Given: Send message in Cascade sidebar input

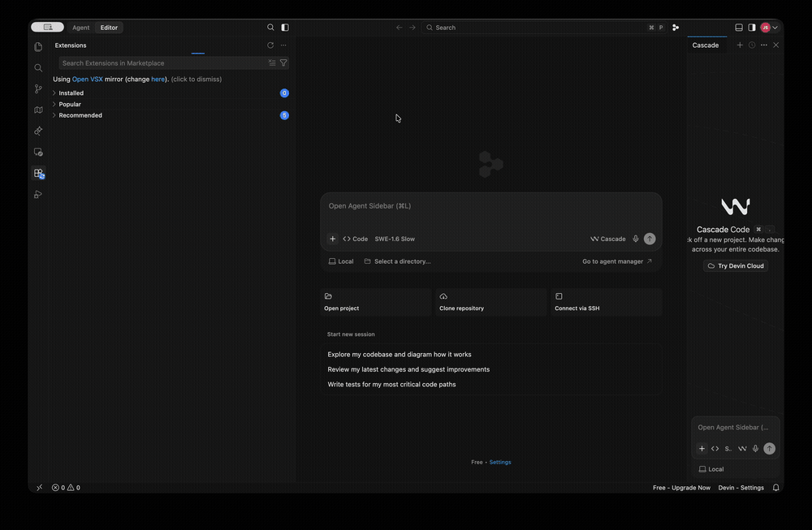Looking at the screenshot, I should click(x=770, y=449).
